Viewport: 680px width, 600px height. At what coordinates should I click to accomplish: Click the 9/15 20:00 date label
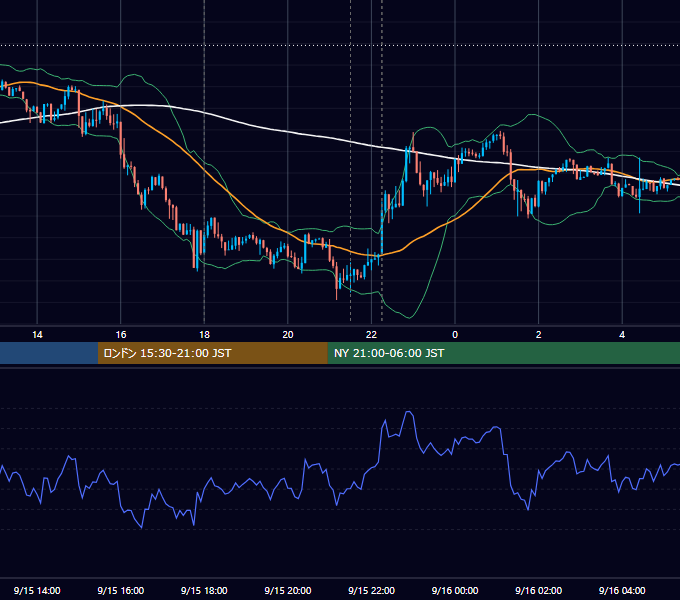tap(288, 590)
